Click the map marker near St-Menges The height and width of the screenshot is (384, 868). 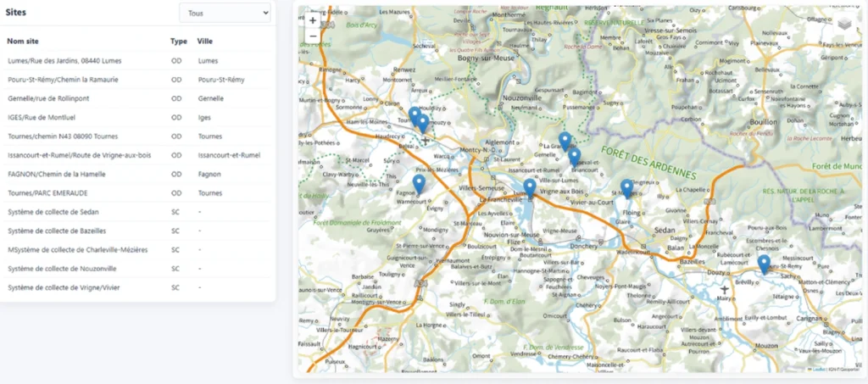(x=626, y=189)
